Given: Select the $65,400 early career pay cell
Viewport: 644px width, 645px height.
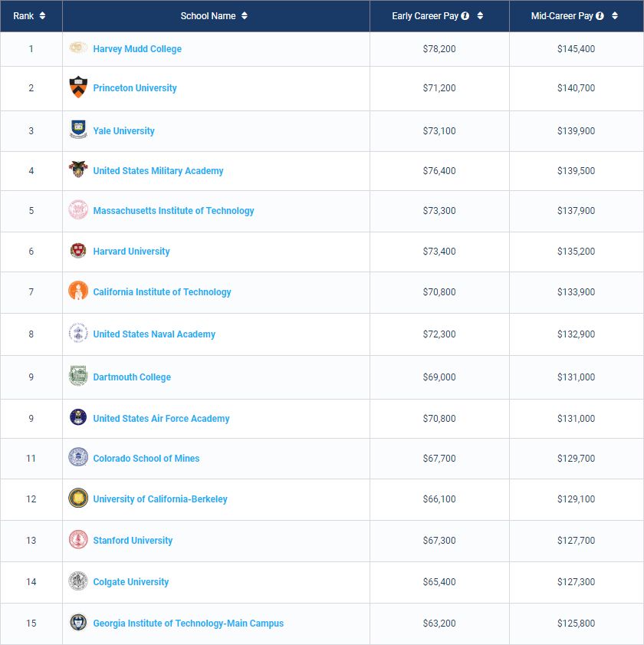Looking at the screenshot, I should 439,582.
